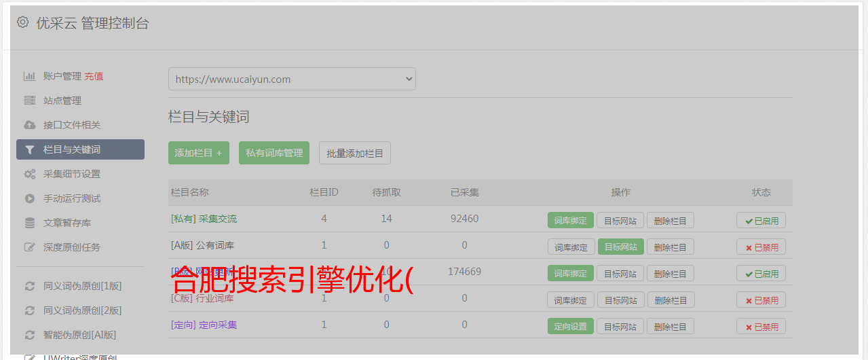Click 词库绑定 for 采集交流 row
The image size is (868, 360).
pos(571,220)
